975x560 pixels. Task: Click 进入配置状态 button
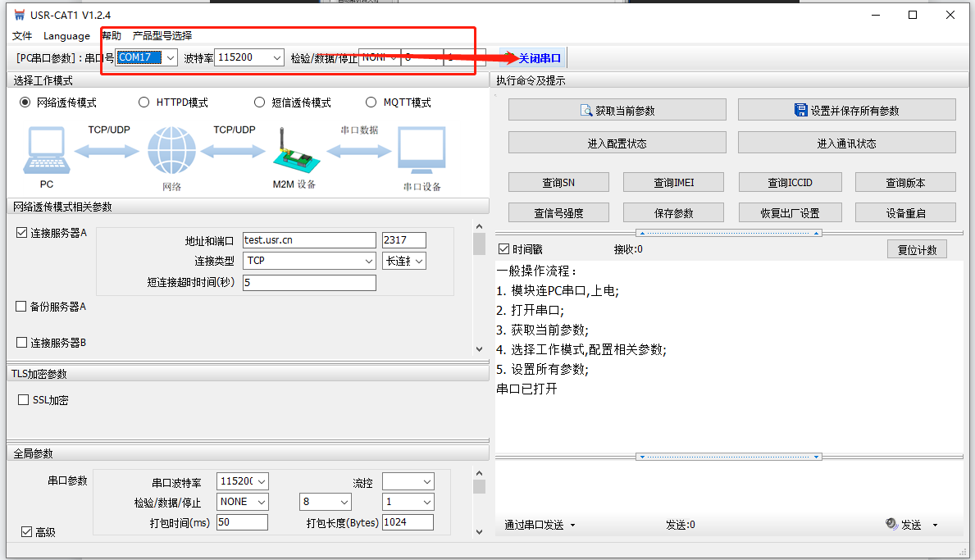[x=617, y=143]
